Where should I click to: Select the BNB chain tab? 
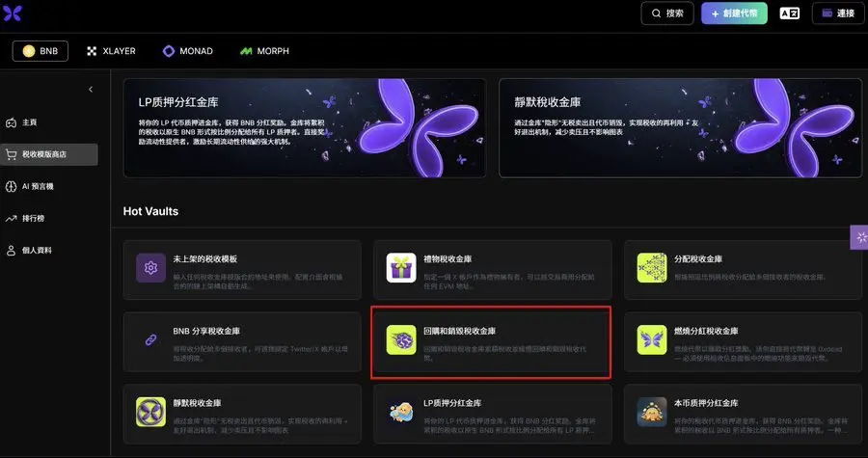(41, 51)
